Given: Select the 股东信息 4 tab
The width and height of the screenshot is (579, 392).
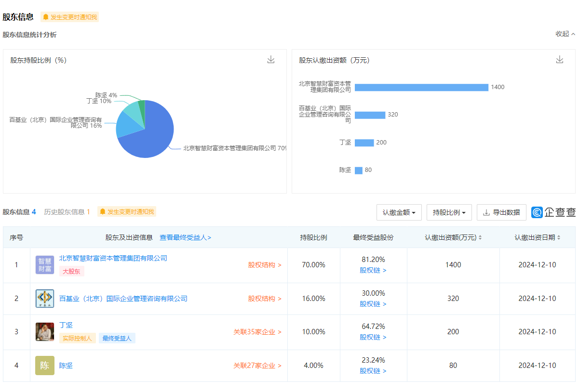Looking at the screenshot, I should 19,212.
